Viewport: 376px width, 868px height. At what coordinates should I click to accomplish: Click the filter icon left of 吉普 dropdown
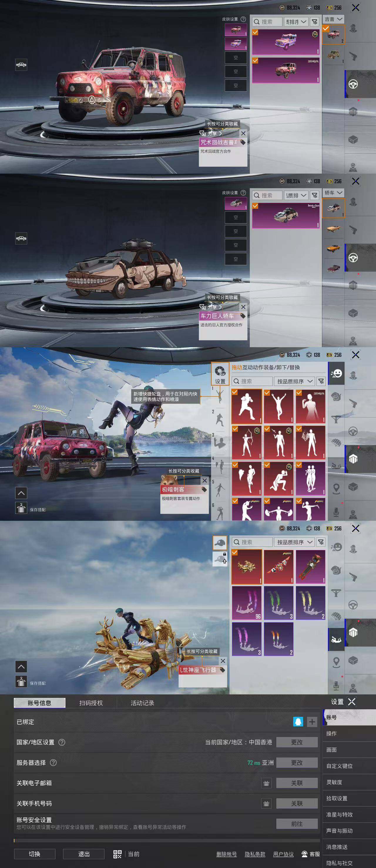(314, 21)
